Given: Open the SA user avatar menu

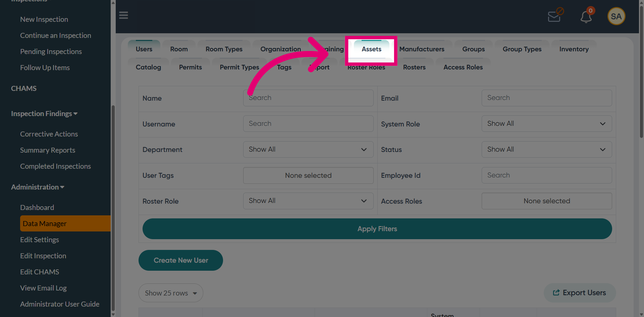Looking at the screenshot, I should 616,16.
